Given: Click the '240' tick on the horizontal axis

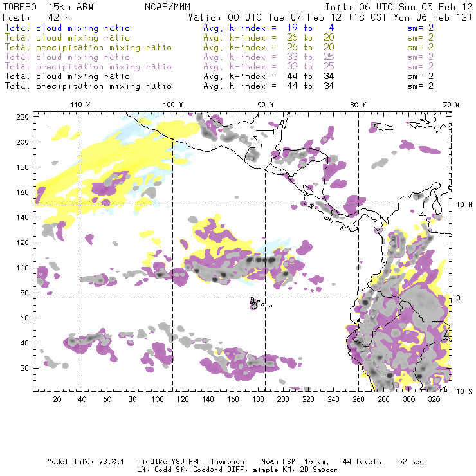Looking at the screenshot, I should pos(333,399).
